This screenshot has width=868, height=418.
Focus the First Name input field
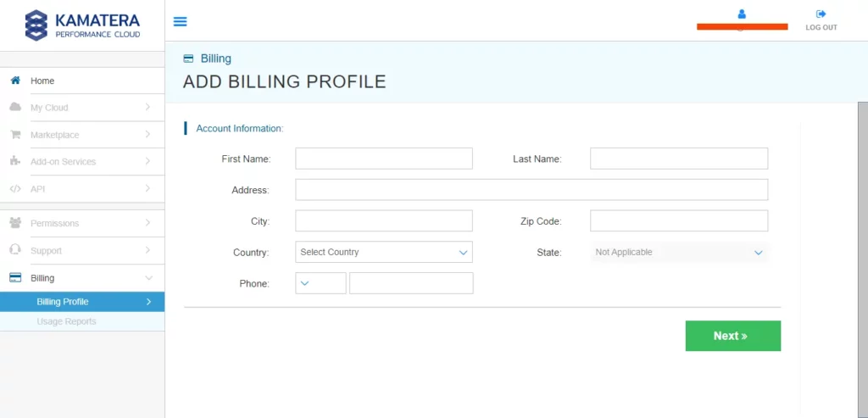(x=383, y=159)
